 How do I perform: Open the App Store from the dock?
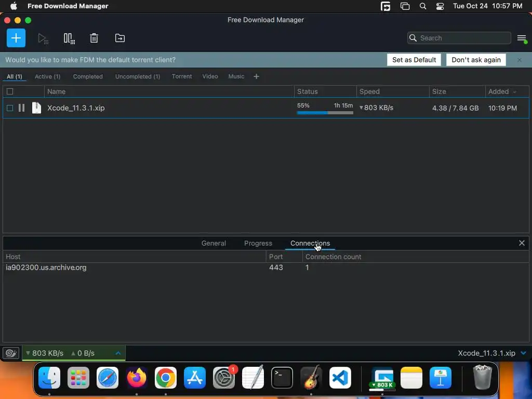click(195, 378)
